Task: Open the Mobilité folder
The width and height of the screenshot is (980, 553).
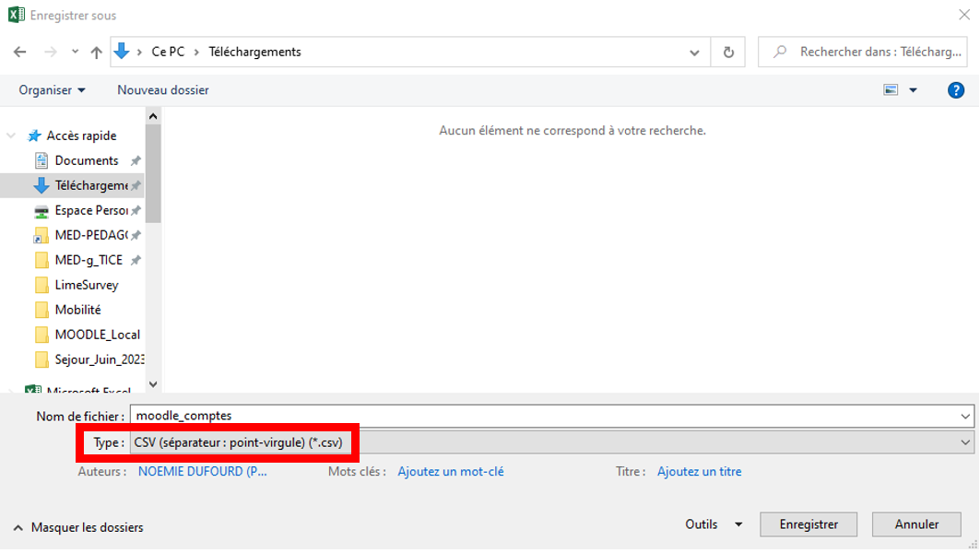Action: coord(77,310)
